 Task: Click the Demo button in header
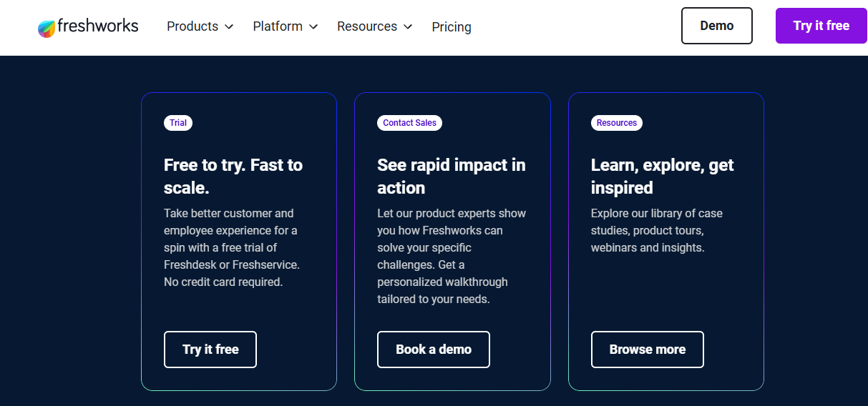717,26
